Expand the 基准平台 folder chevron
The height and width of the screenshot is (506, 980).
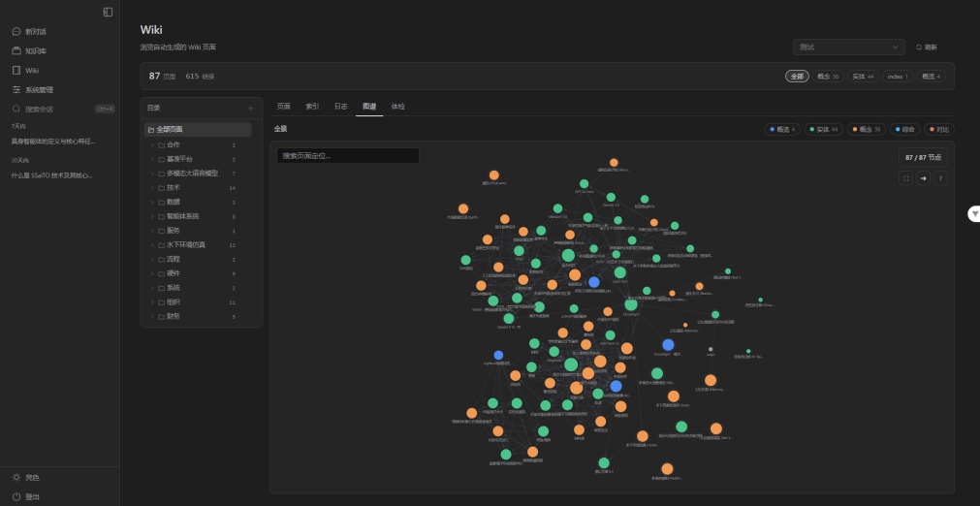point(152,159)
